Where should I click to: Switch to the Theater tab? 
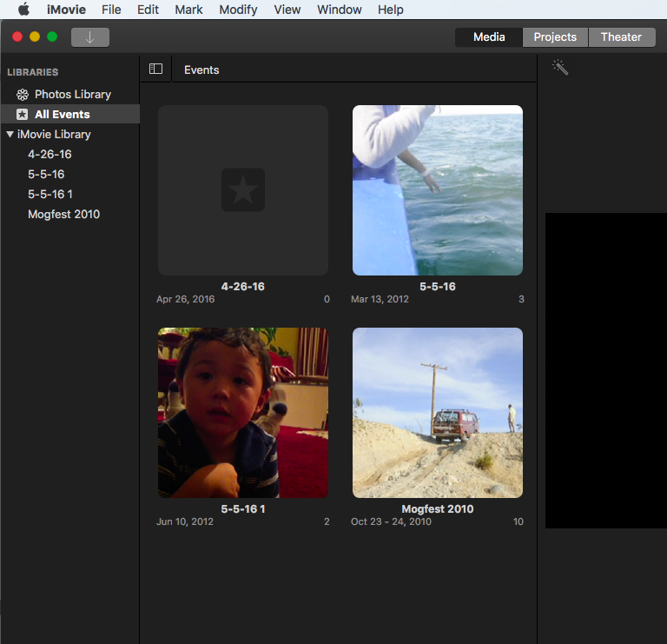pyautogui.click(x=621, y=37)
